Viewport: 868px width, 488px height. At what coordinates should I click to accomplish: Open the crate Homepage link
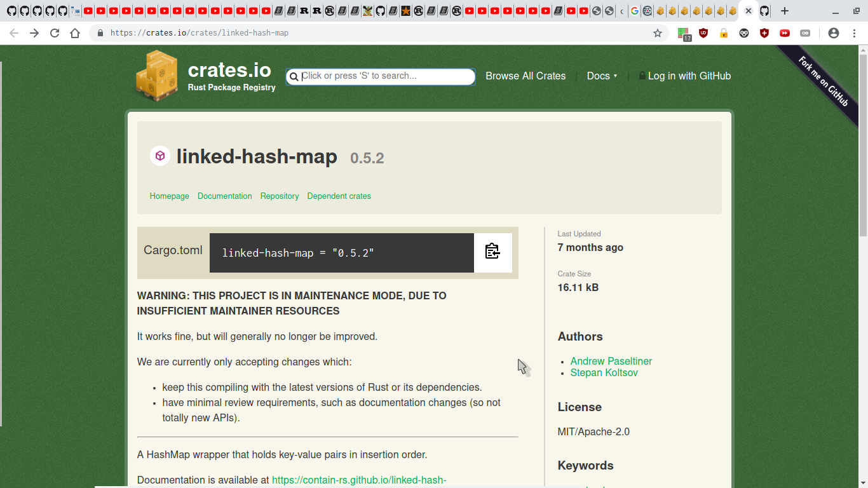[170, 196]
